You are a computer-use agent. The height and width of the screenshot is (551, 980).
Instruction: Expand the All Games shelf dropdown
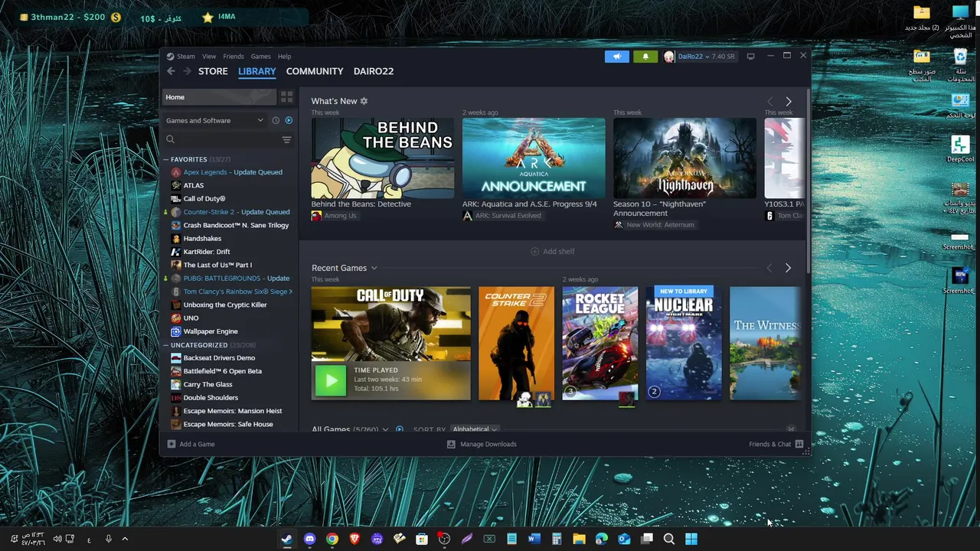[x=385, y=429]
